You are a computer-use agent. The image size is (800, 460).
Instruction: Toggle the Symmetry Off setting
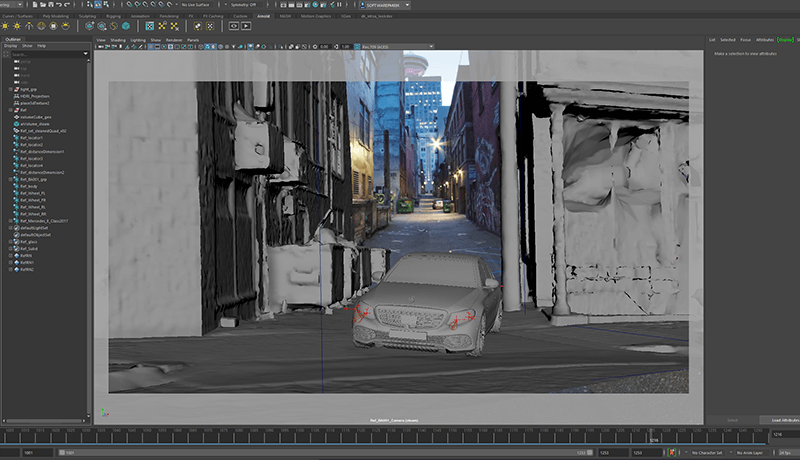(243, 5)
